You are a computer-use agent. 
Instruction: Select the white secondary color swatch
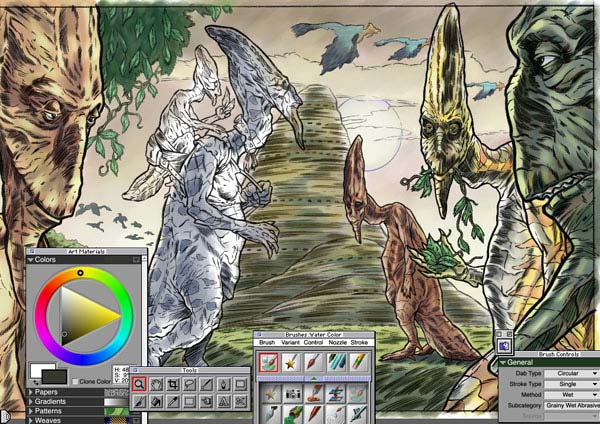click(38, 367)
